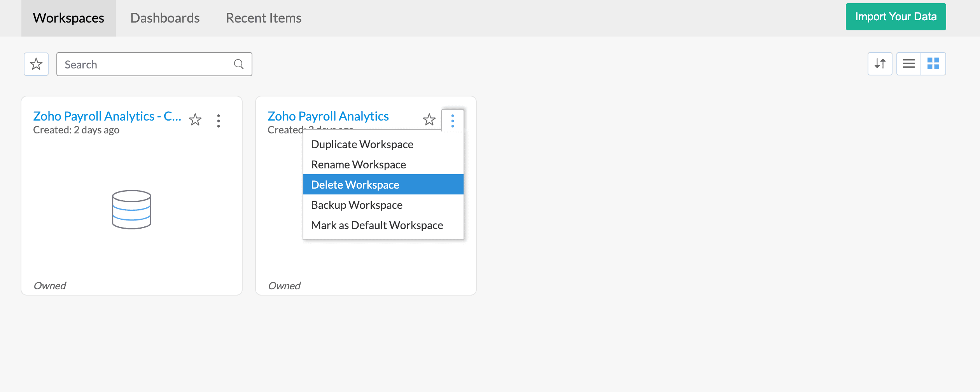Screen dimensions: 980x392
Task: Open the kebab menu on Zoho Payroll Analytics
Action: [452, 121]
